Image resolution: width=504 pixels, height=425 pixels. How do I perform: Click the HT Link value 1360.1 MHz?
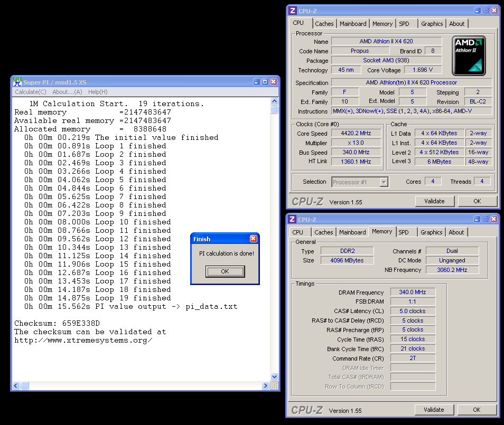356,162
